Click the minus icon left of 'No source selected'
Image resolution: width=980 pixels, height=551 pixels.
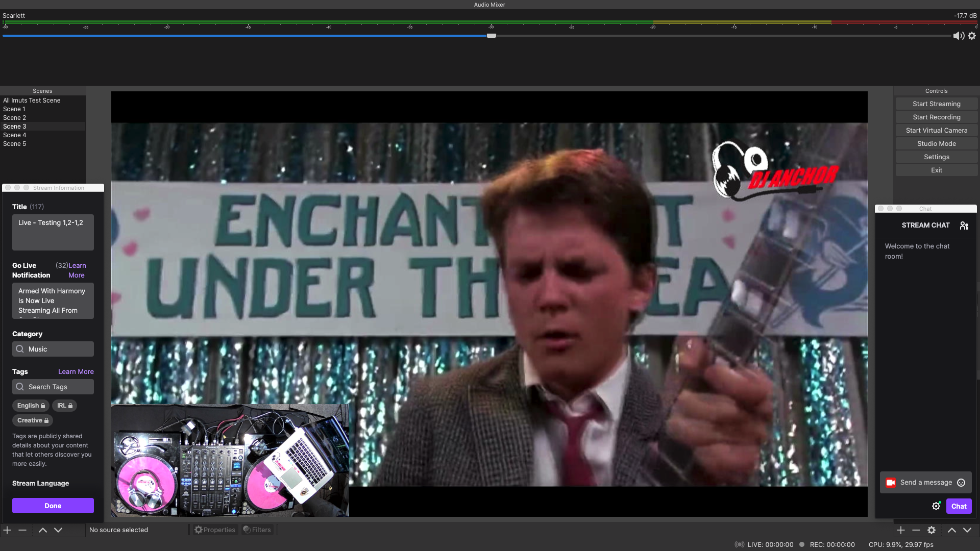pos(22,530)
